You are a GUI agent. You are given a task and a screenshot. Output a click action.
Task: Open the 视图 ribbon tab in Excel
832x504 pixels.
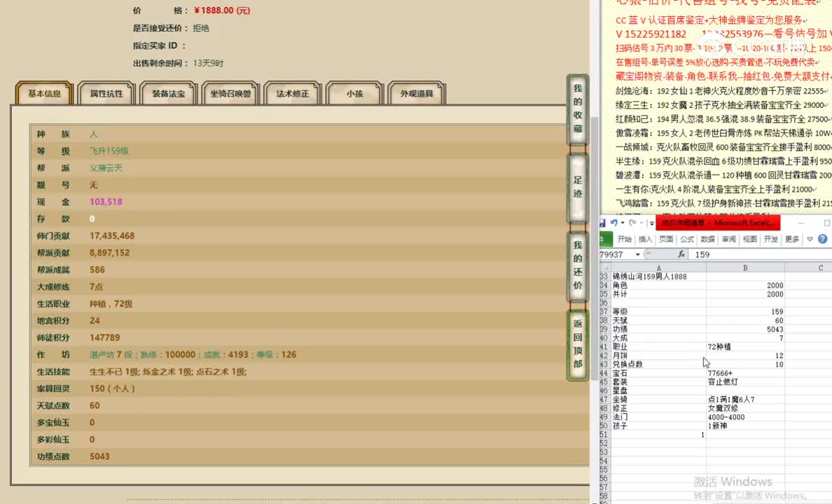point(750,239)
